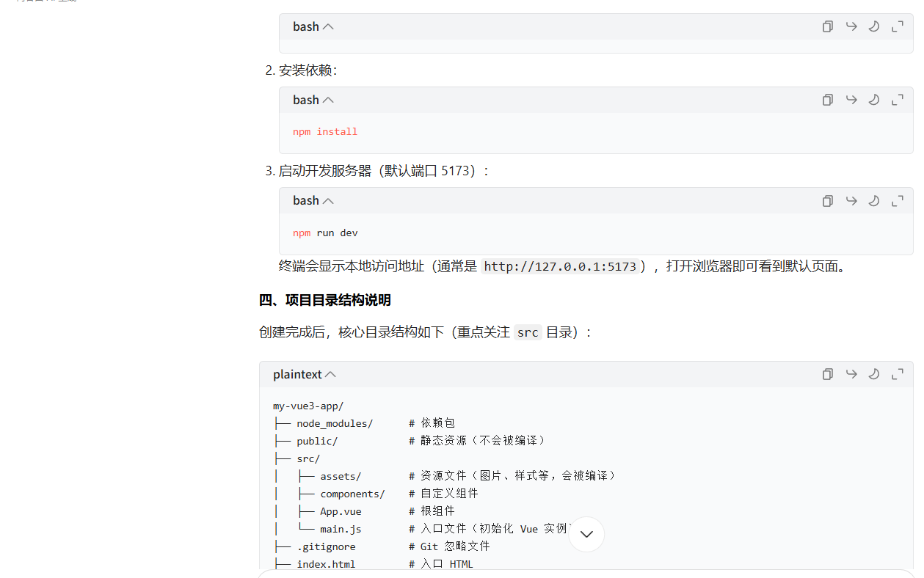Screen dimensions: 924x578
Task: Click comment # 依赖包
Action: coord(432,423)
